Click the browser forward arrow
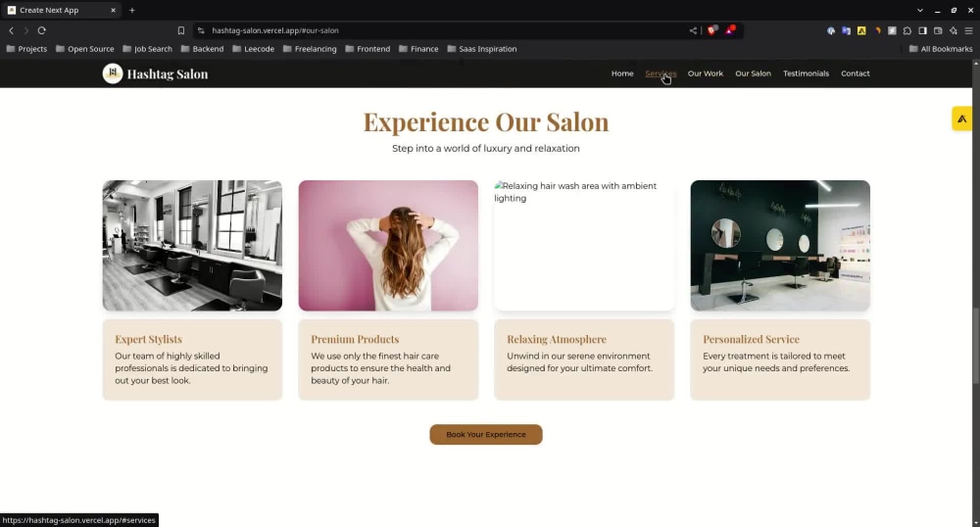The image size is (980, 527). tap(26, 30)
